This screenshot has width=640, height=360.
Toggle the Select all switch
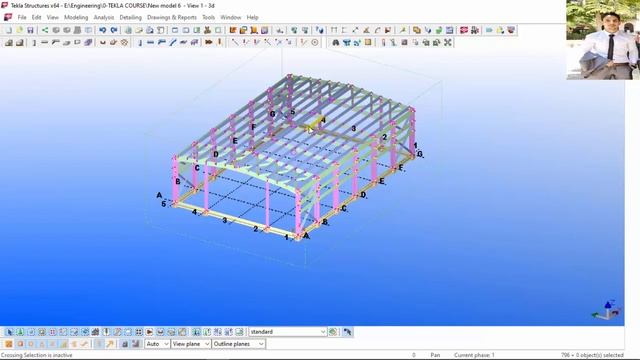click(x=9, y=332)
